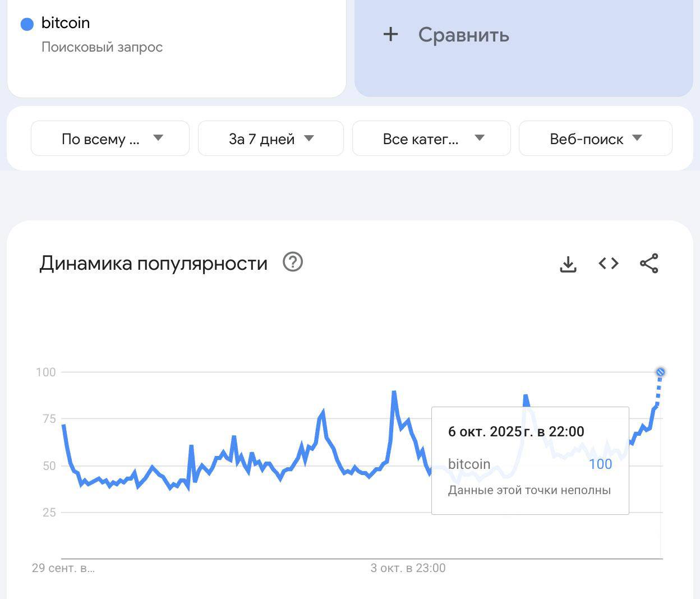Click the dropdown arrow beside Веб-поиск
The image size is (700, 599).
[637, 138]
